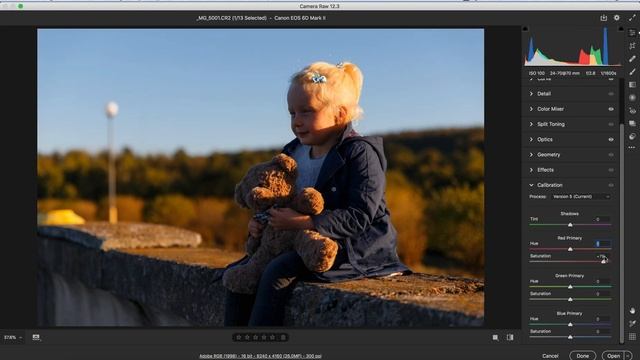The height and width of the screenshot is (360, 640).
Task: Open the dropdown arrow beside Open button
Action: pyautogui.click(x=629, y=356)
